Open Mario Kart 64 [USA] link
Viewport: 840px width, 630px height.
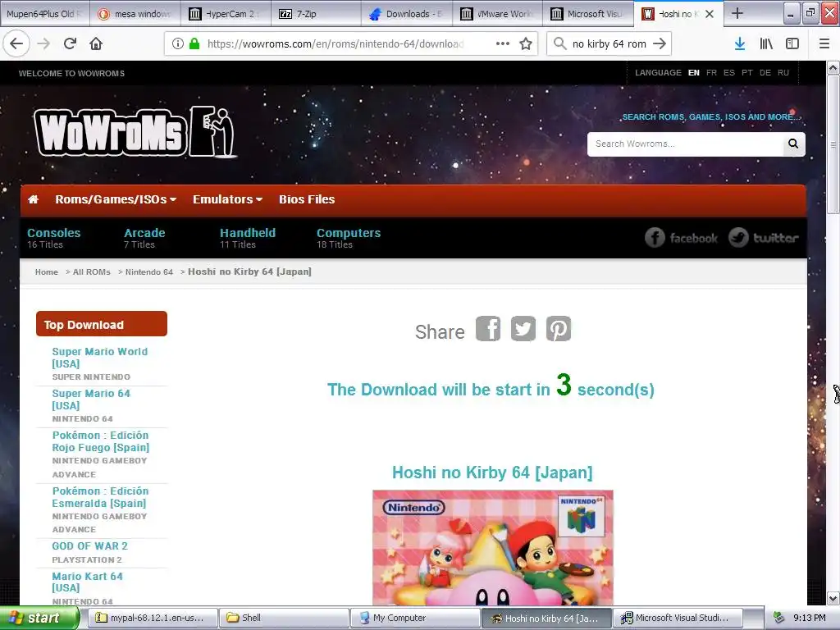pyautogui.click(x=87, y=582)
